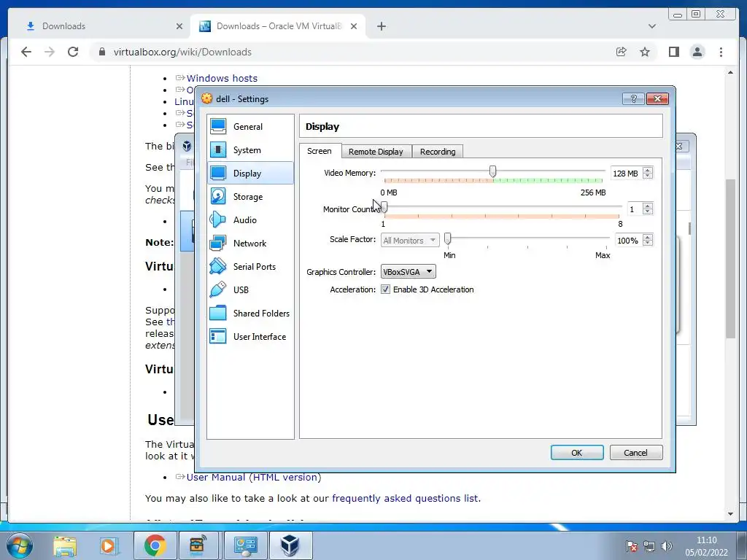Open Scale Factor All Monitors dropdown
Image resolution: width=747 pixels, height=560 pixels.
pos(410,241)
